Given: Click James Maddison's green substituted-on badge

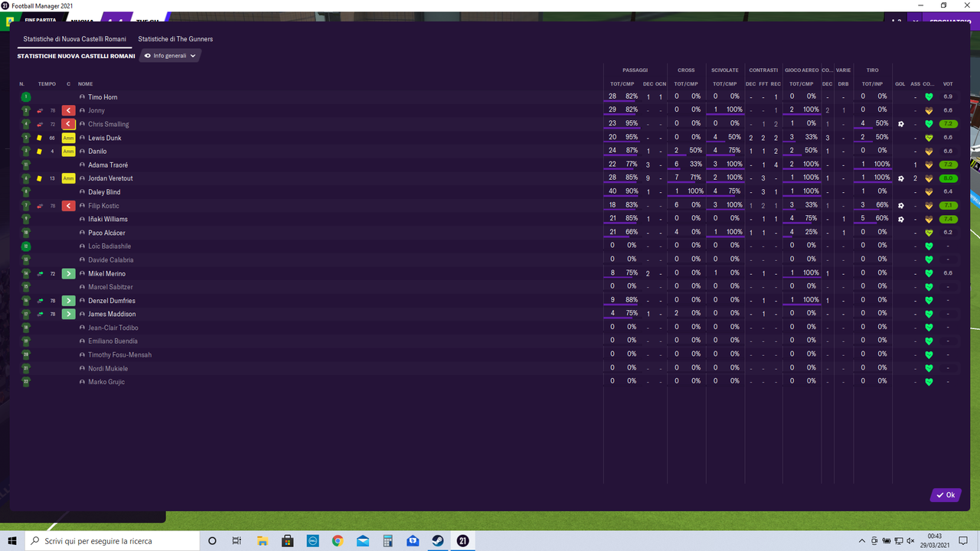Looking at the screenshot, I should [68, 314].
